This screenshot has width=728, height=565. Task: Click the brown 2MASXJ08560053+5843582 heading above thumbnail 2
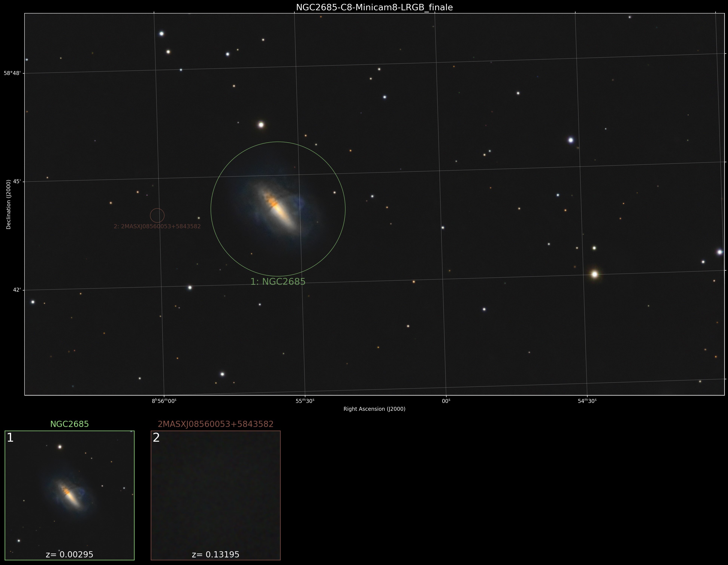pyautogui.click(x=215, y=424)
